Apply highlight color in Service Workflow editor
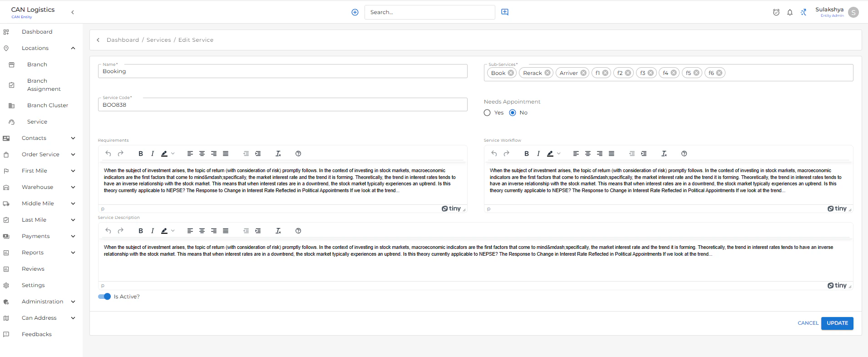Screen dimensions: 868x357 (550, 154)
